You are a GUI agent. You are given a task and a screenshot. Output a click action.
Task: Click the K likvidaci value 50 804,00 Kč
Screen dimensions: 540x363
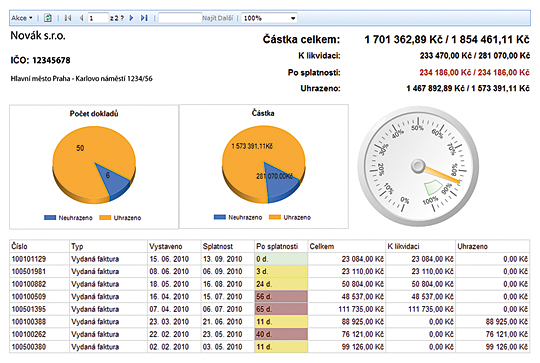pyautogui.click(x=432, y=284)
